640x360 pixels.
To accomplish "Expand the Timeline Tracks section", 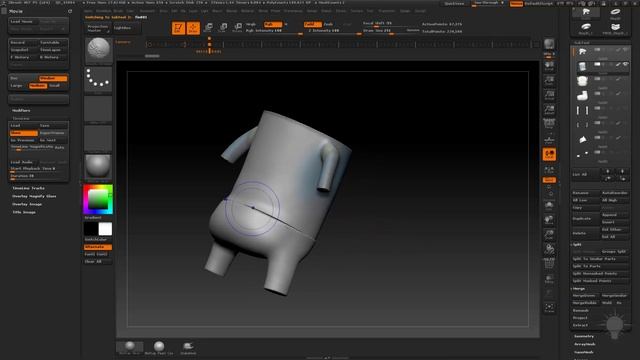I will coord(29,188).
